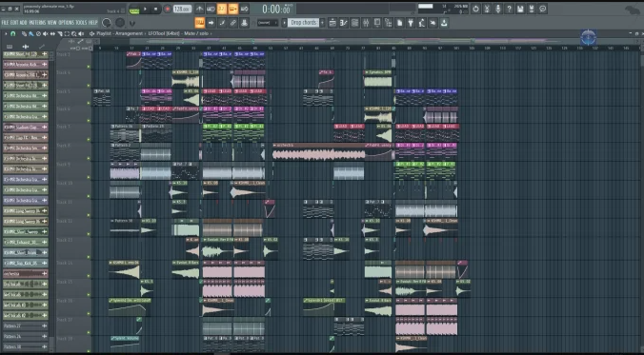
Task: Select the playlist Zoom tool
Action: 74,33
